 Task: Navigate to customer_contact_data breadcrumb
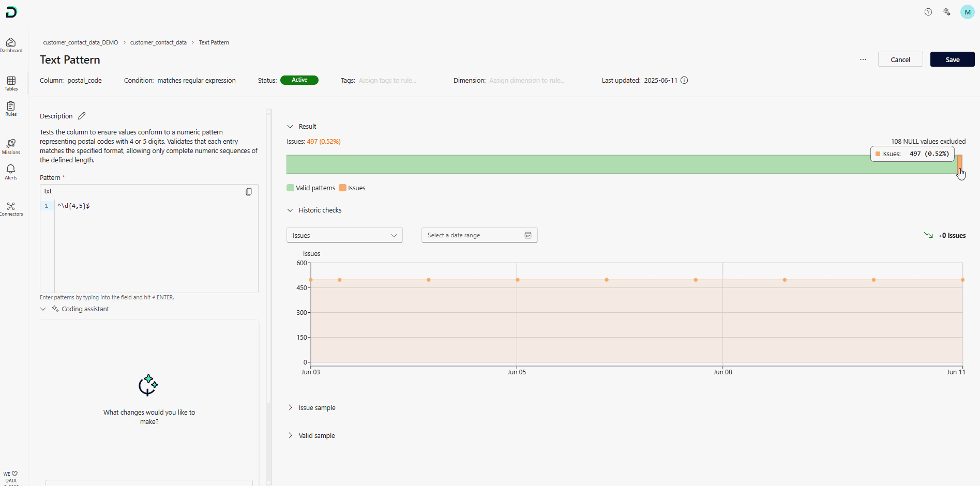[x=158, y=42]
